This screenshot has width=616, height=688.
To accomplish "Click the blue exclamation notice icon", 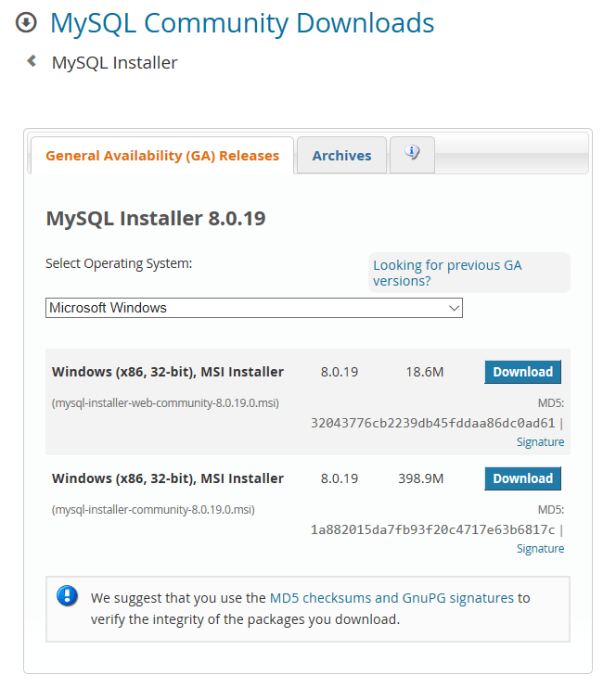I will pos(68,595).
